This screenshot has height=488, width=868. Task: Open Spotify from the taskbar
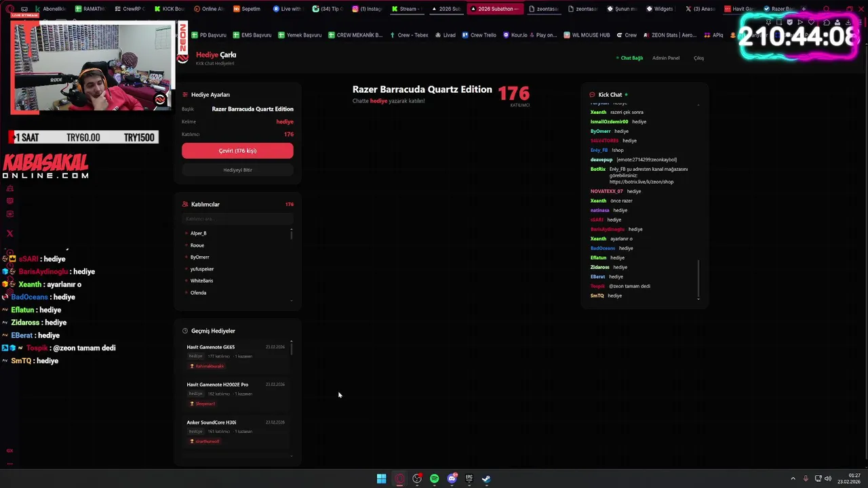pos(434,479)
